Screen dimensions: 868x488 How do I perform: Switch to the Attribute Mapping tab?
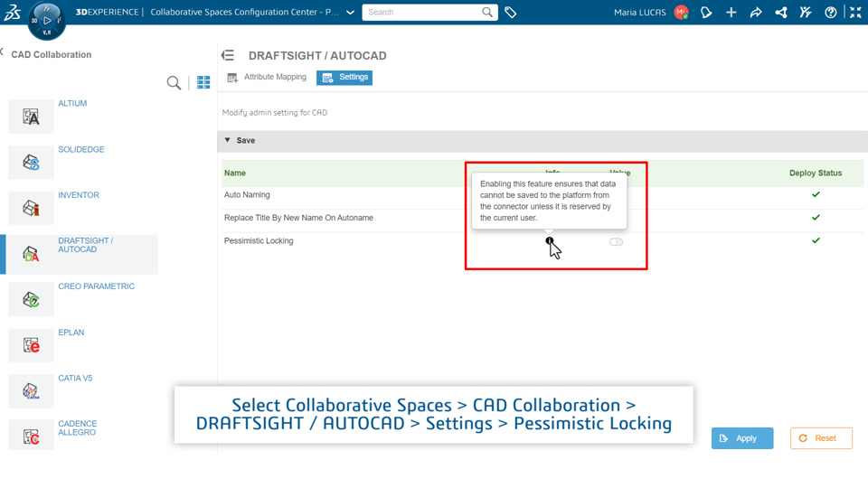pos(267,78)
